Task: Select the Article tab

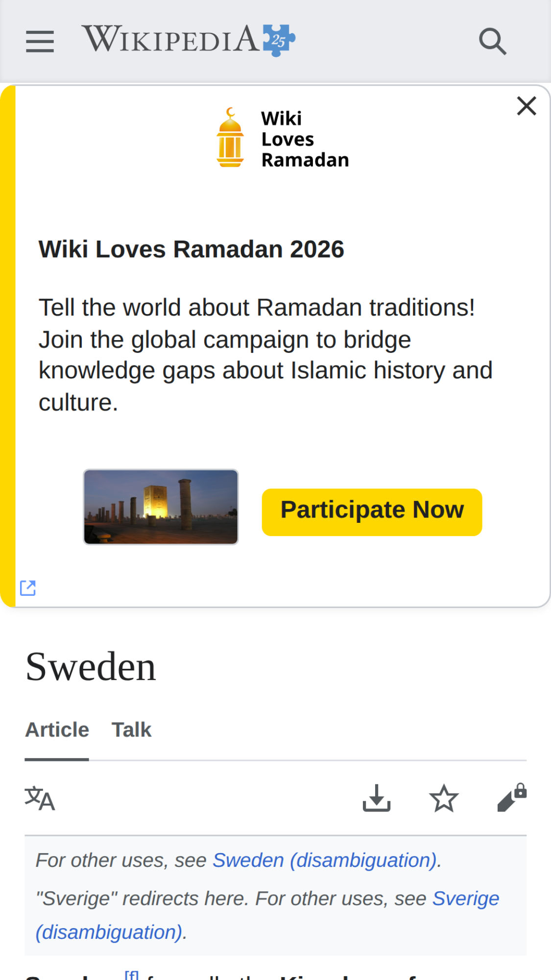Action: [x=57, y=730]
